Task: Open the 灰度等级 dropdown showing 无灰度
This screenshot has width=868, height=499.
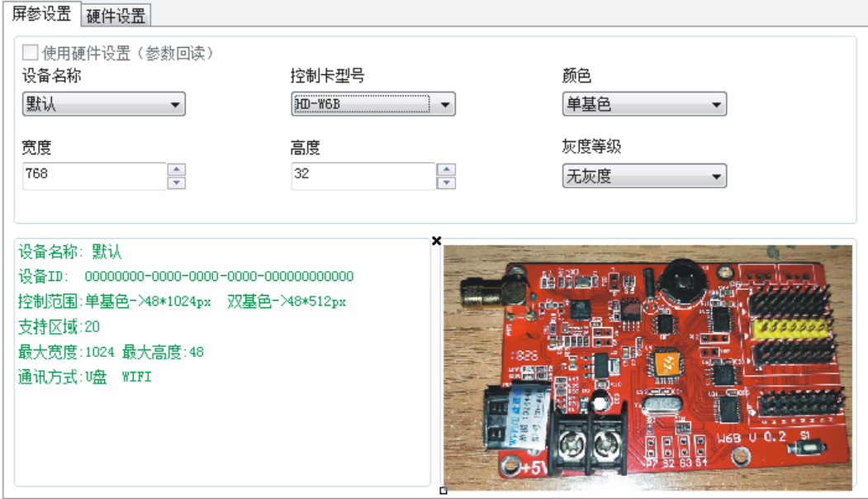Action: (x=643, y=176)
